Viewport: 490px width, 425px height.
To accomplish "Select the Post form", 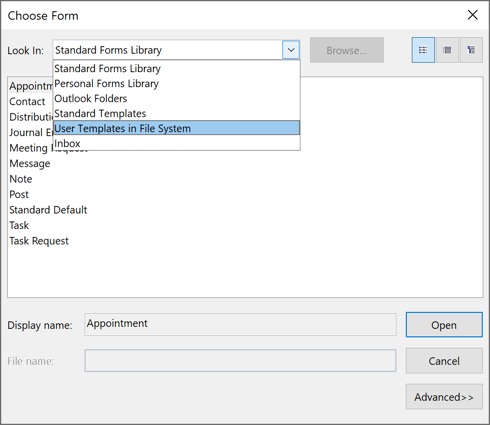I will pos(19,194).
